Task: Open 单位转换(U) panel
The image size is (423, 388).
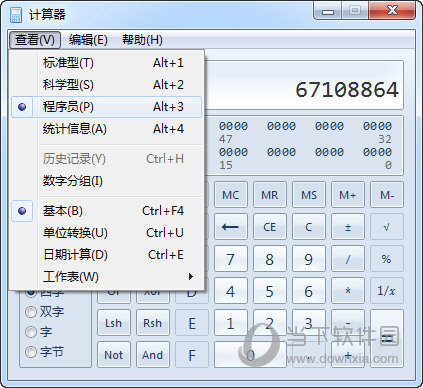Action: pos(106,233)
